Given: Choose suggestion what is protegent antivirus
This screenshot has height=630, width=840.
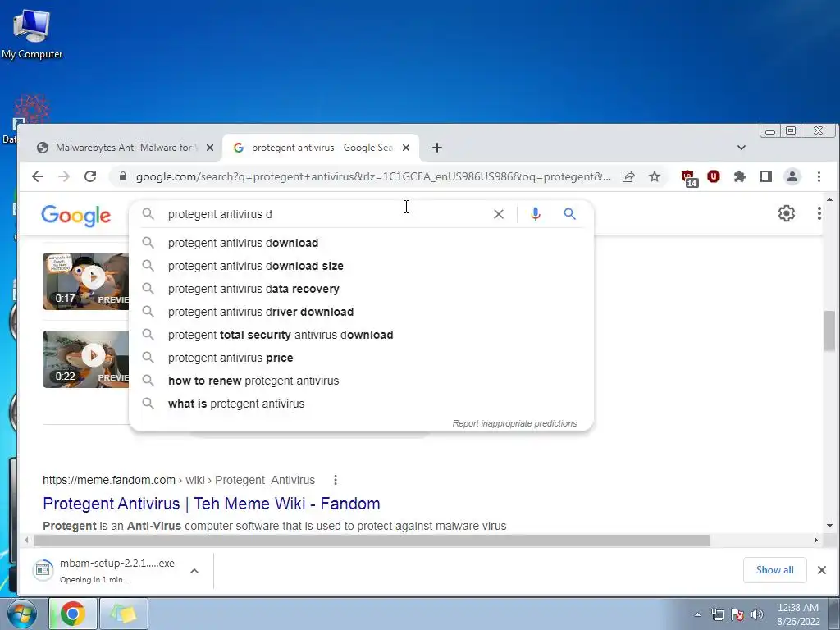Looking at the screenshot, I should pyautogui.click(x=362, y=404).
